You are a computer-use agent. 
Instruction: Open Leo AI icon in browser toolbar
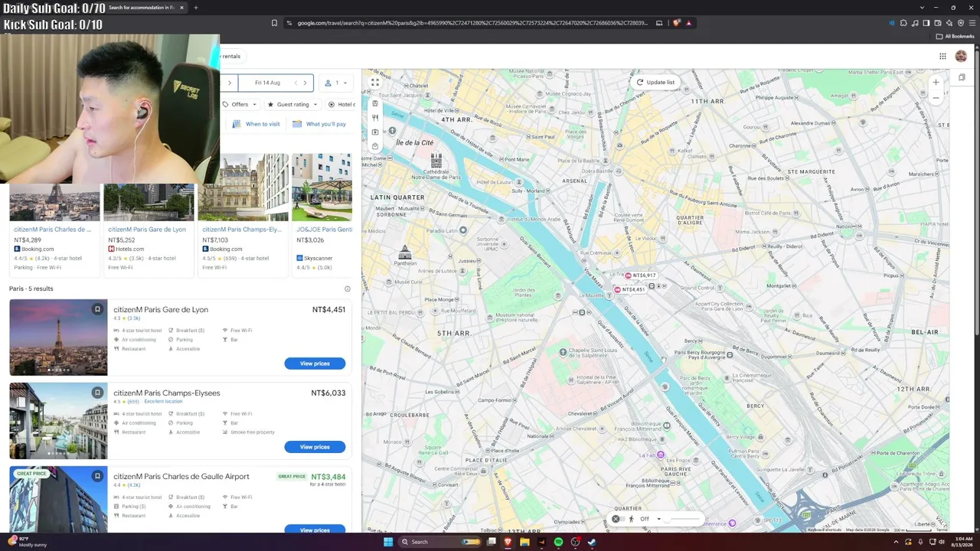tap(949, 23)
